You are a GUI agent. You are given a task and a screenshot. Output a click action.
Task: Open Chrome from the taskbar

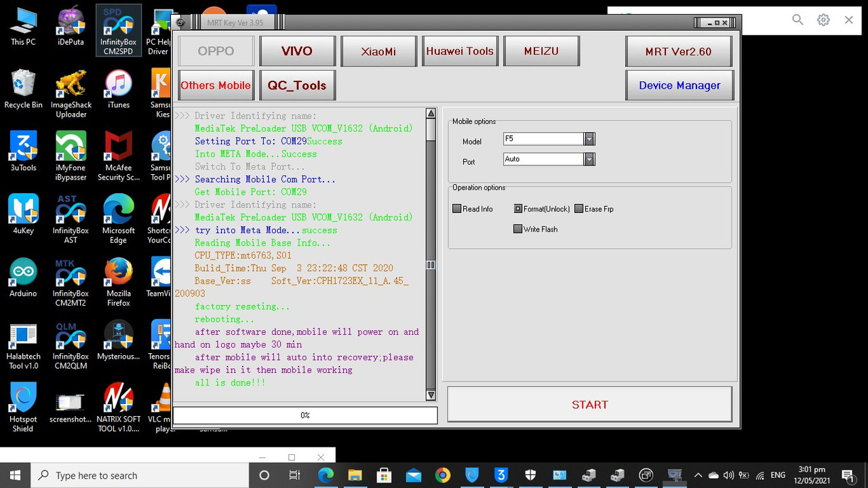pos(442,475)
